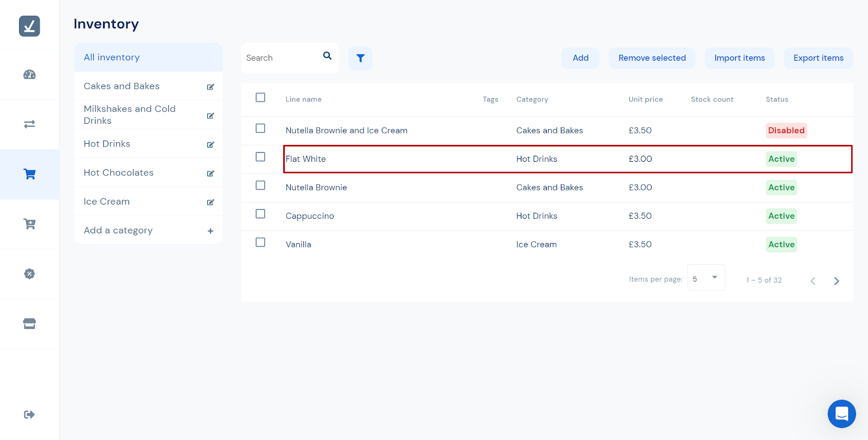The width and height of the screenshot is (868, 440).
Task: Toggle the select-all checkbox in table header
Action: pos(260,98)
